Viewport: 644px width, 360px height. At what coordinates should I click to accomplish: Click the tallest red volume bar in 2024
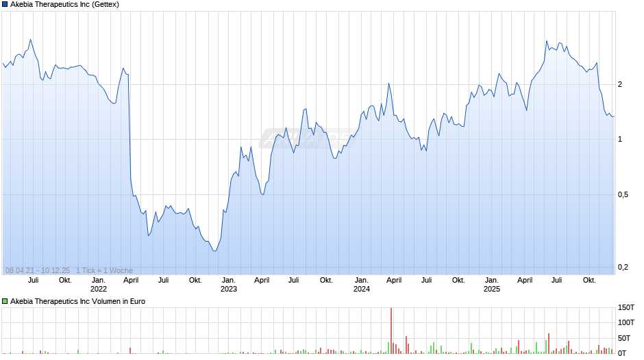pyautogui.click(x=391, y=331)
